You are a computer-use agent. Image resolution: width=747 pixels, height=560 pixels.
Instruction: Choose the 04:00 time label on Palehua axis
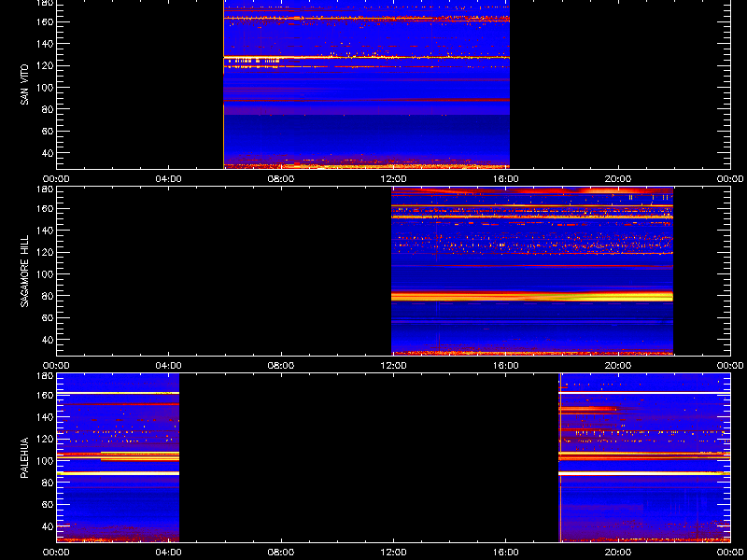click(x=169, y=553)
